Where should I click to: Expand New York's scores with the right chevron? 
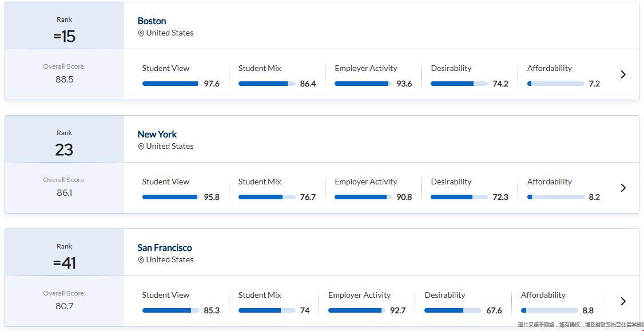point(623,188)
